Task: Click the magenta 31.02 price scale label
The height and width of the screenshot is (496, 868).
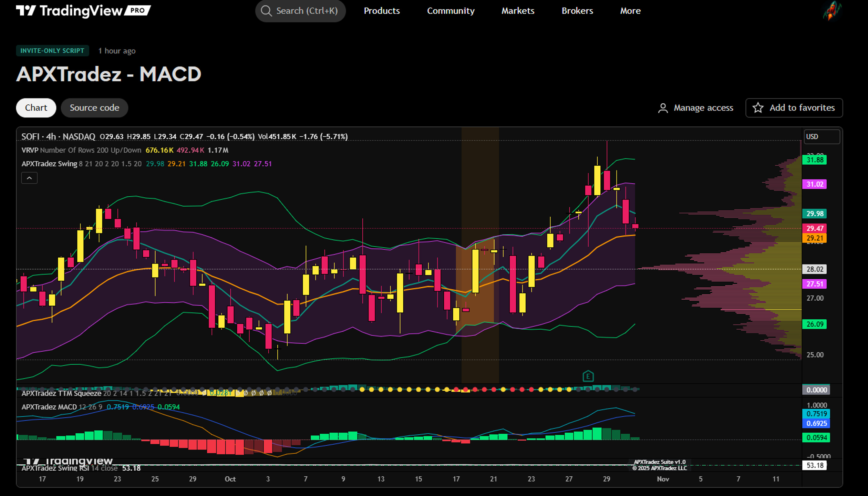Action: [815, 184]
